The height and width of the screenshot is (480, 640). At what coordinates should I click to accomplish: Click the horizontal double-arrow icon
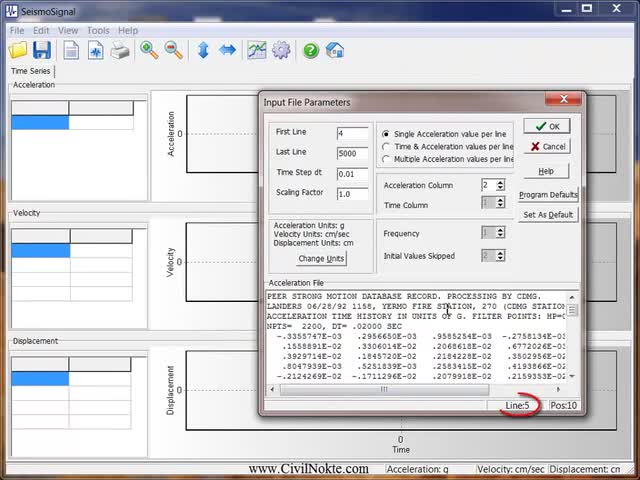point(227,50)
